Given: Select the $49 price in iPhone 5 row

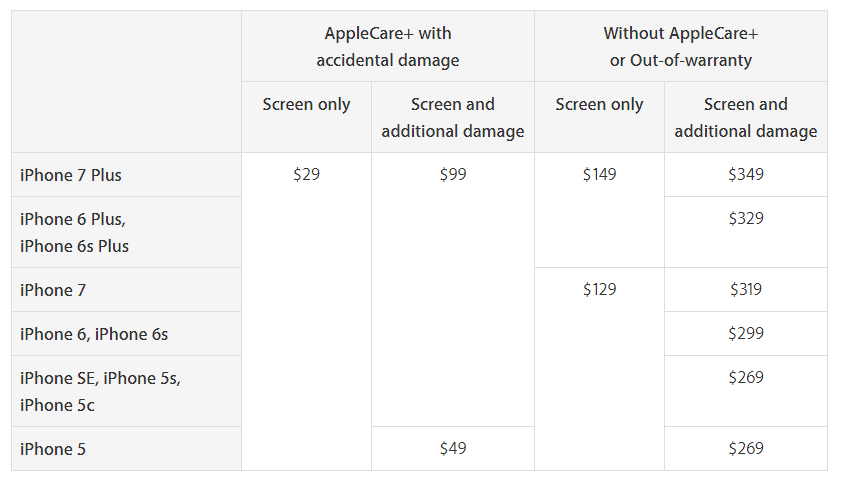Looking at the screenshot, I should pos(453,449).
